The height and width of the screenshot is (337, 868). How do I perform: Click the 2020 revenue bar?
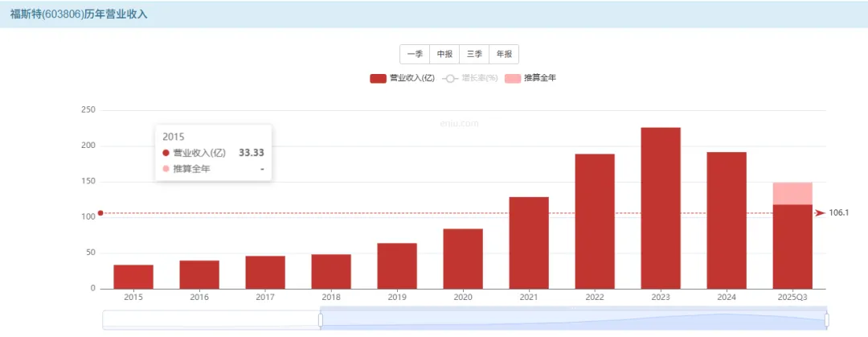pyautogui.click(x=463, y=259)
